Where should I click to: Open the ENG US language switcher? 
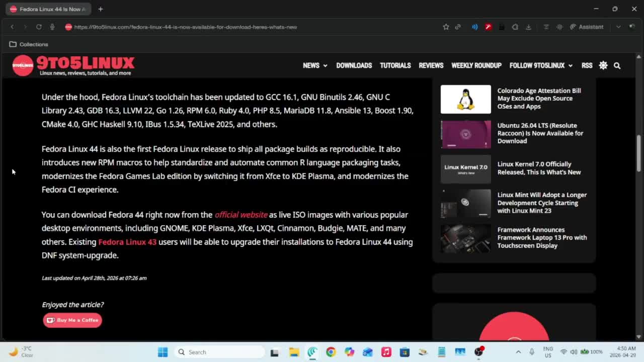(548, 352)
